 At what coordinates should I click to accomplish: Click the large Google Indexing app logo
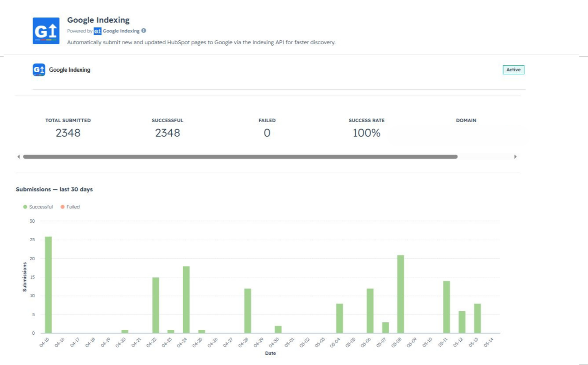pos(46,31)
